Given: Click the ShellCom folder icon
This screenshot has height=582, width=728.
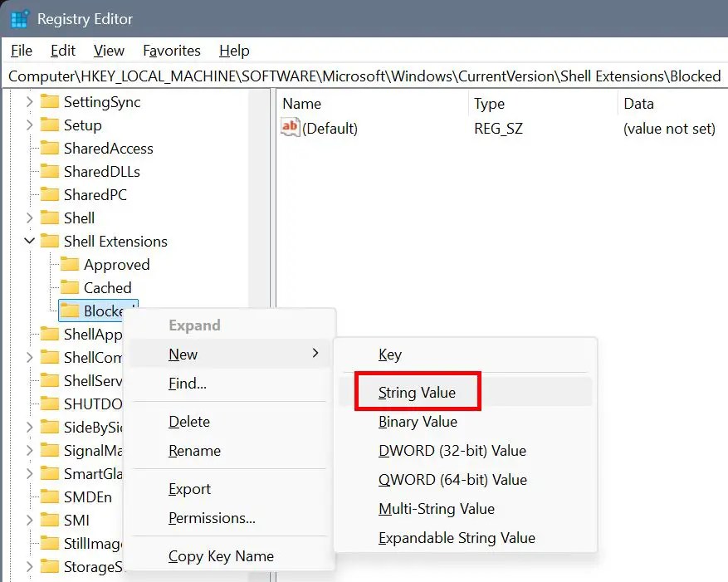Looking at the screenshot, I should (50, 357).
